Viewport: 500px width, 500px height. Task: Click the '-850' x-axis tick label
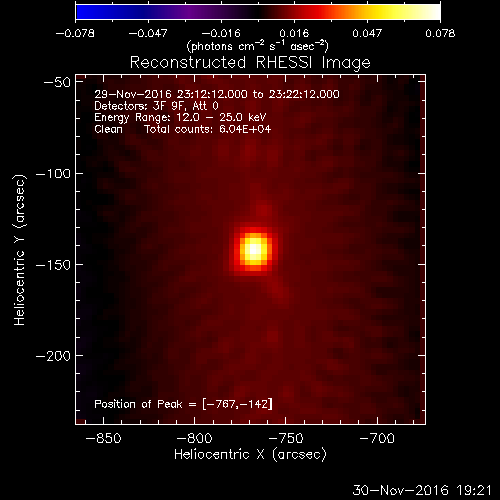coord(103,438)
